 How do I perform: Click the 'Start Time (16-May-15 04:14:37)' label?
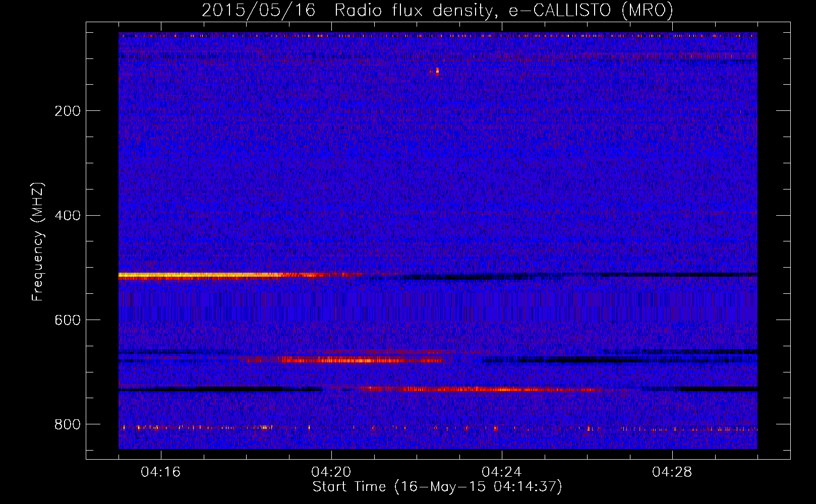pos(437,487)
